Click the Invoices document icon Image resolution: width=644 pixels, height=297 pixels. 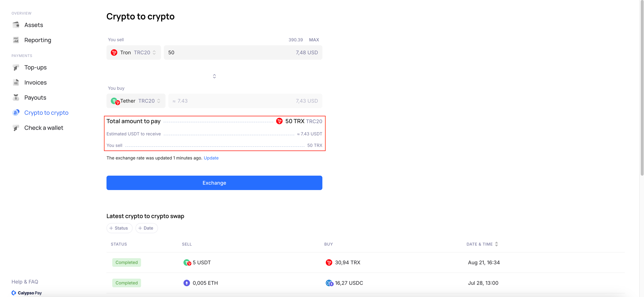coord(16,82)
